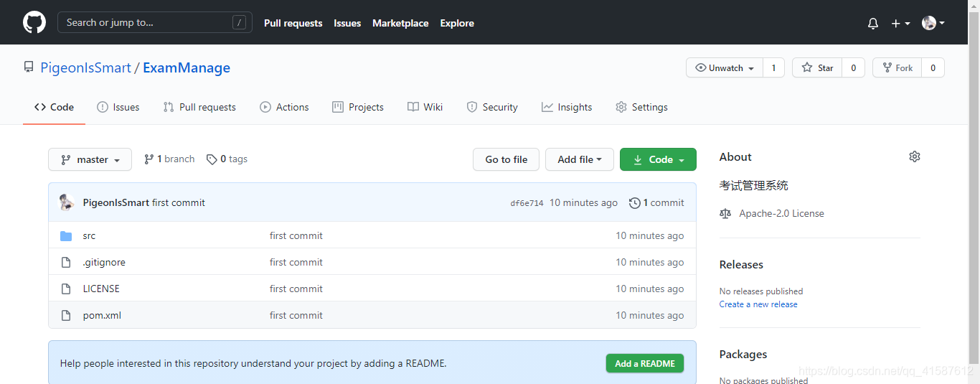Open the first commit message in src row
980x384 pixels.
tap(296, 235)
